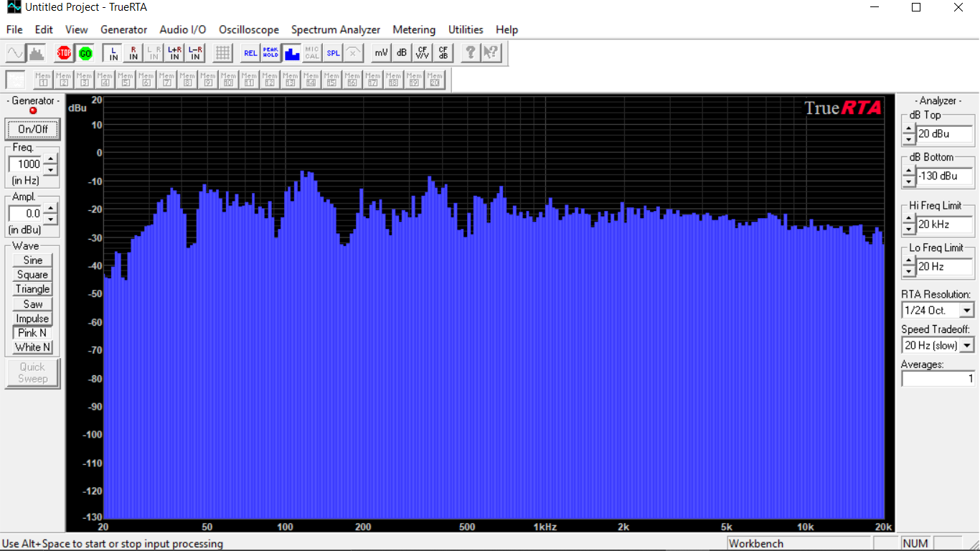Screen dimensions: 980x551
Task: Open the RTA Resolution dropdown
Action: pyautogui.click(x=966, y=311)
